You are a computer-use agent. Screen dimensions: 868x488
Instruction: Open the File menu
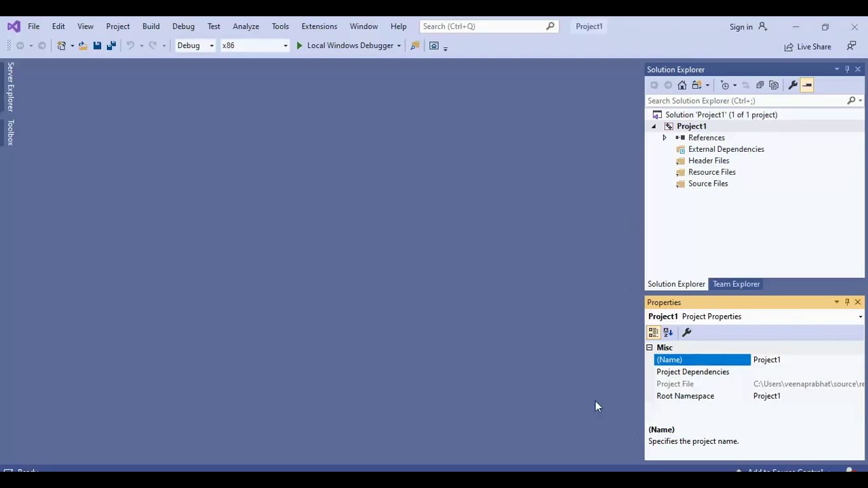pos(33,26)
